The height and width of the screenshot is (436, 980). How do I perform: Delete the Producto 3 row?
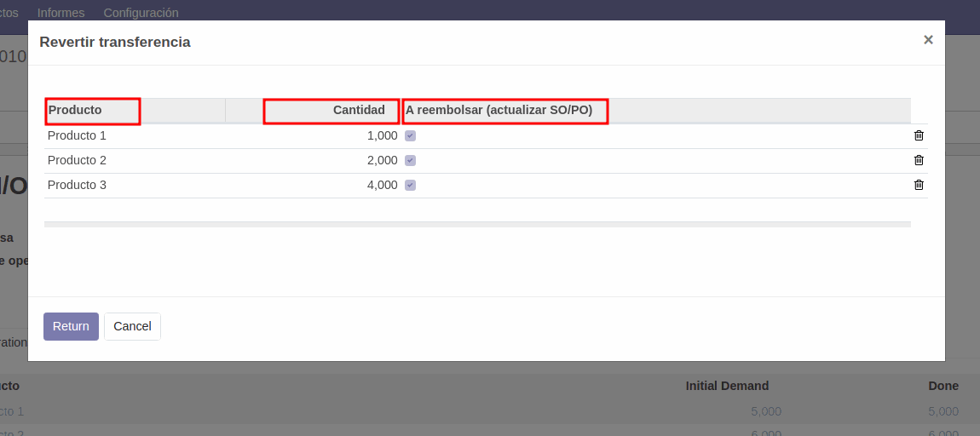[x=919, y=185]
